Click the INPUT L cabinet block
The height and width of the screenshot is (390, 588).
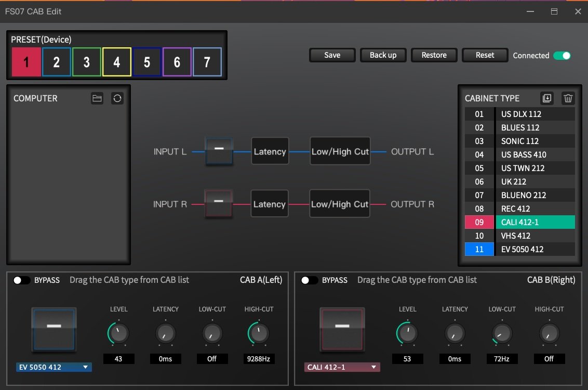click(219, 151)
